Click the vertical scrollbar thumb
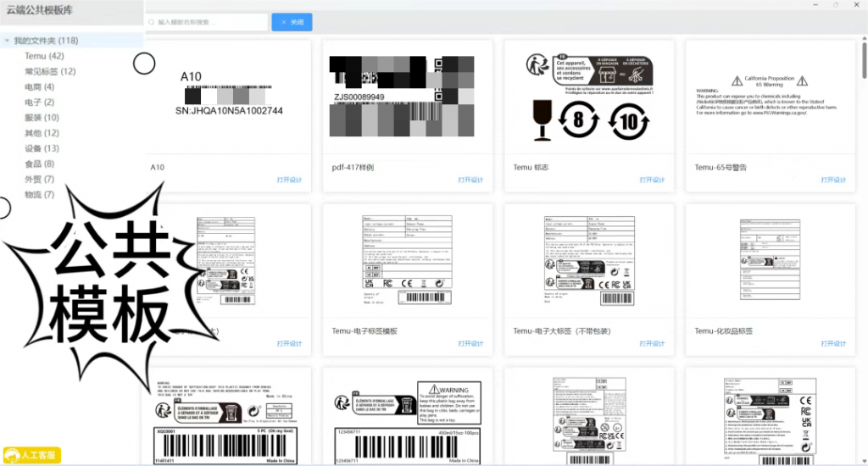Image resolution: width=868 pixels, height=466 pixels. (x=864, y=60)
